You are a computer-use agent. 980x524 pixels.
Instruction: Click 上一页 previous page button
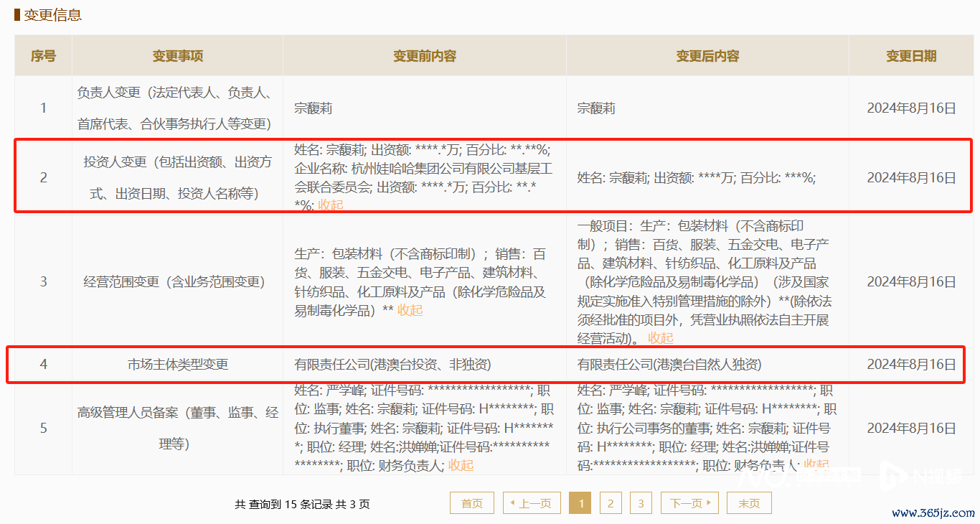tap(532, 503)
